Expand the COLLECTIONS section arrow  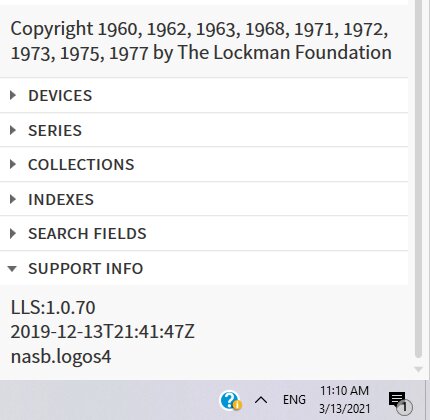(13, 164)
